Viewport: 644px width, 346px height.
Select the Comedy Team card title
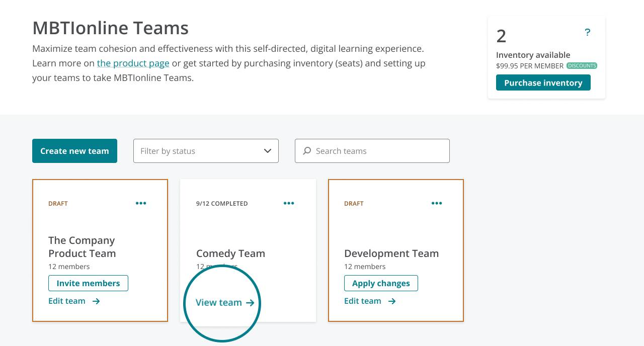(x=230, y=253)
